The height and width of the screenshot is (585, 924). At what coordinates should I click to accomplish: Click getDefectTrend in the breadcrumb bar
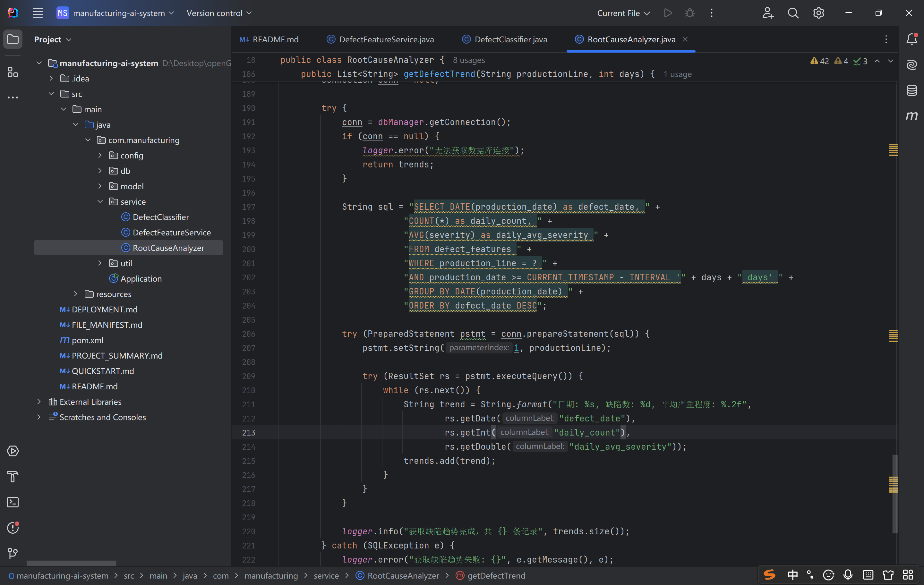(496, 575)
